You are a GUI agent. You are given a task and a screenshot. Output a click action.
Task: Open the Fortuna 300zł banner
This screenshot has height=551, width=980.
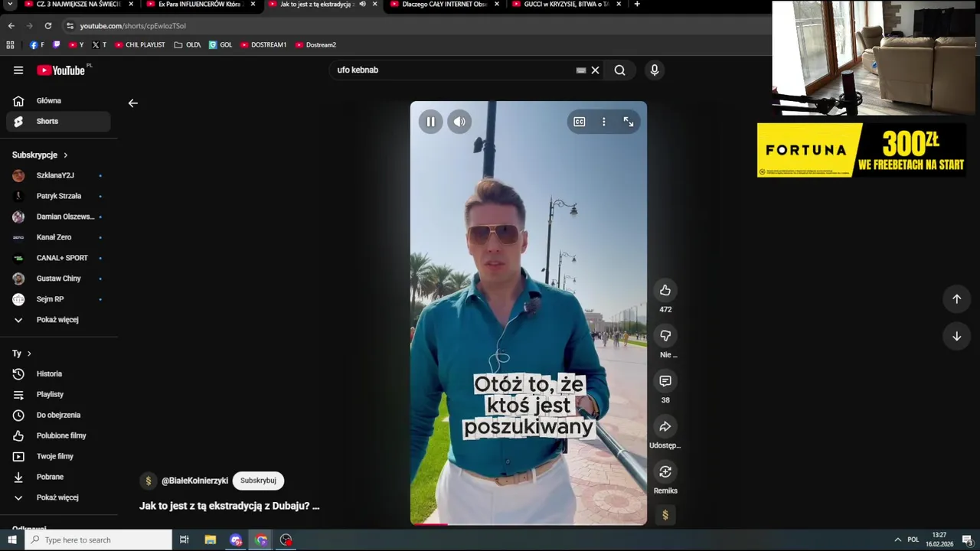pos(861,150)
